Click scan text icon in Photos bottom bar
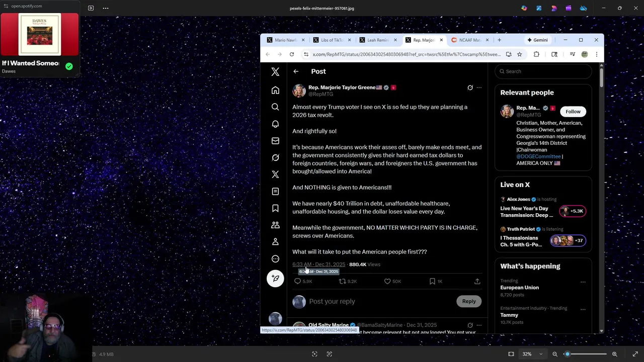 329,354
